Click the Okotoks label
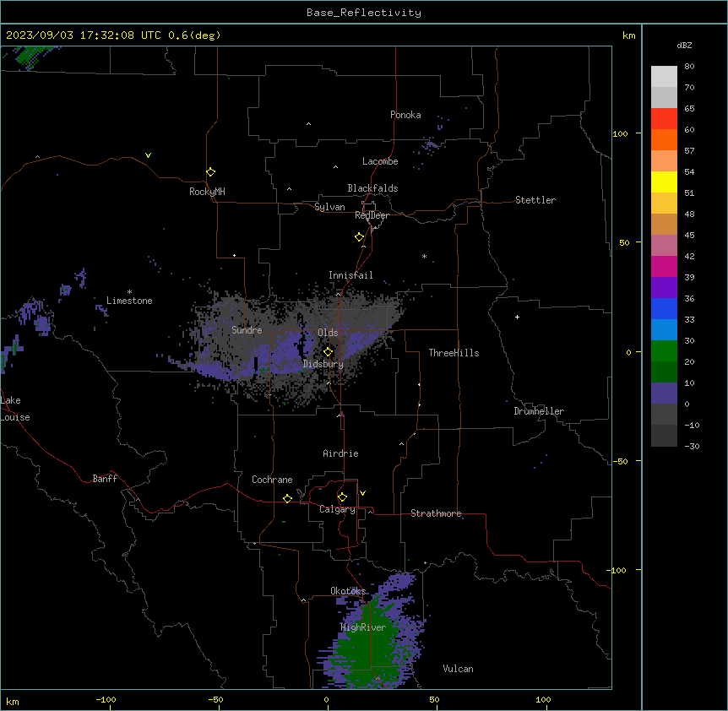728x711 pixels. (348, 591)
